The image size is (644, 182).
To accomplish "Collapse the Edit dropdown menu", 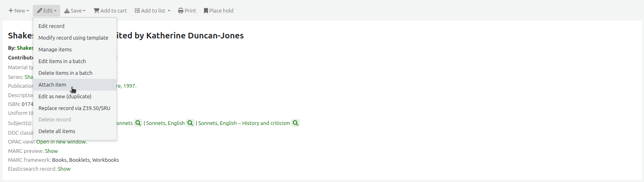I will tap(47, 11).
